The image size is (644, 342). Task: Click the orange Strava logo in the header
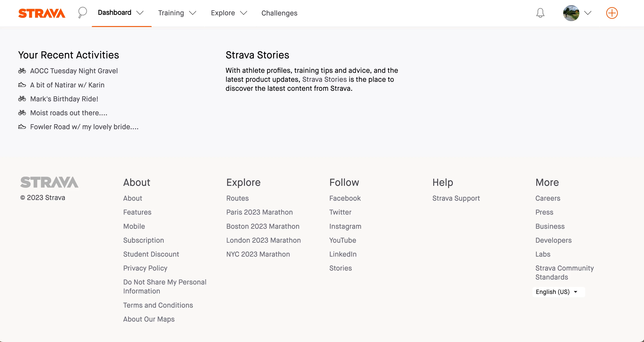[42, 13]
